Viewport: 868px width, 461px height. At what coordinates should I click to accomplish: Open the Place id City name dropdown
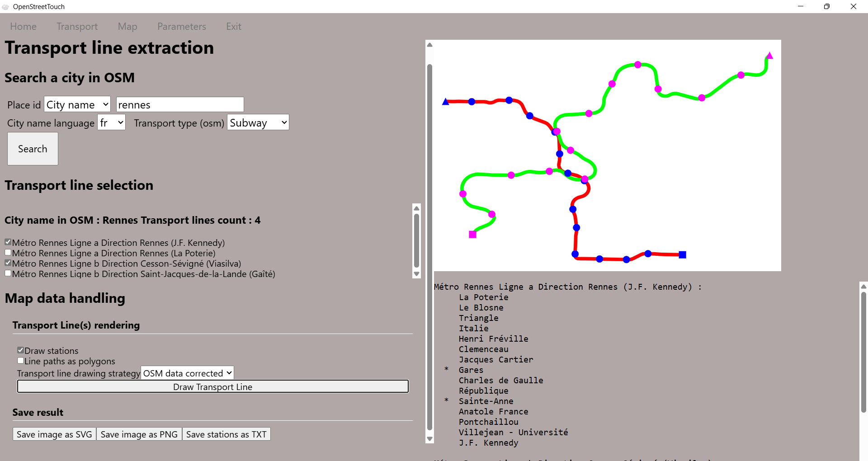pyautogui.click(x=77, y=104)
